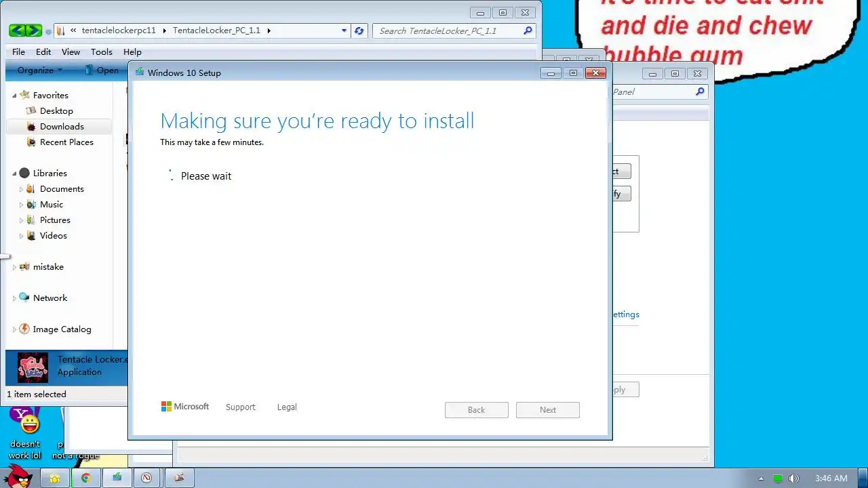868x488 pixels.
Task: Expand the Documents library
Action: tap(21, 189)
